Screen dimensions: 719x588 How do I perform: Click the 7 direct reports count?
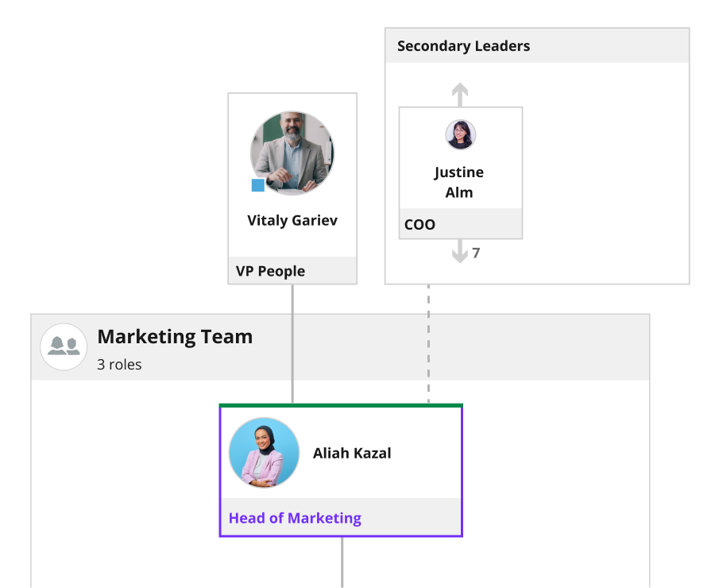[476, 253]
